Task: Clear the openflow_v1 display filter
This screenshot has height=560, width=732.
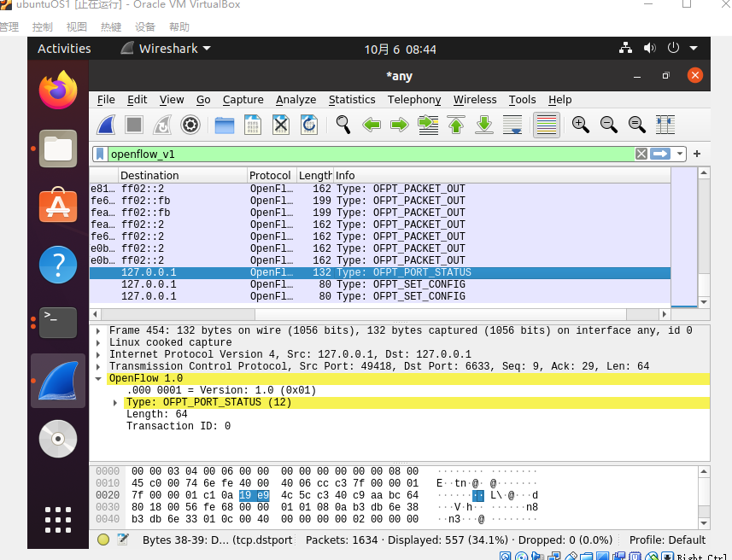Action: [x=641, y=155]
